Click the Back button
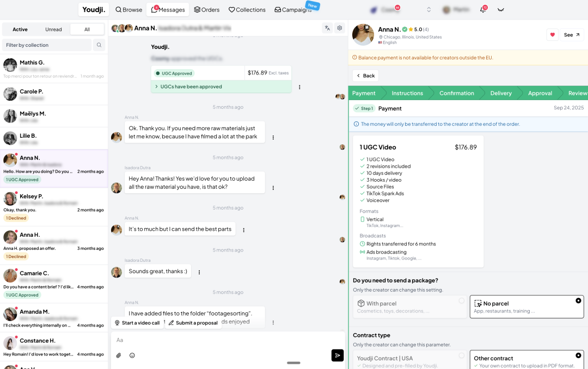 click(x=365, y=76)
